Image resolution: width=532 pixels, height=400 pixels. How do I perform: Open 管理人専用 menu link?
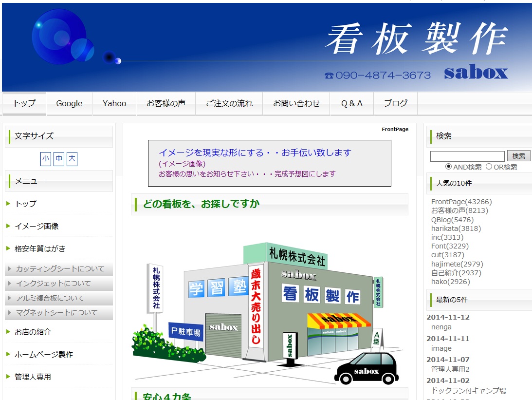click(33, 377)
